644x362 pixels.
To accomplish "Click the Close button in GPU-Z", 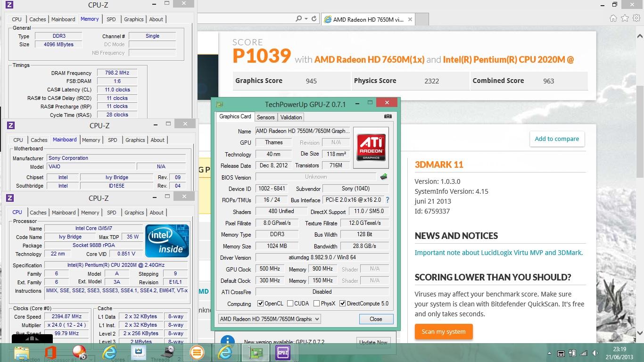I will (376, 319).
